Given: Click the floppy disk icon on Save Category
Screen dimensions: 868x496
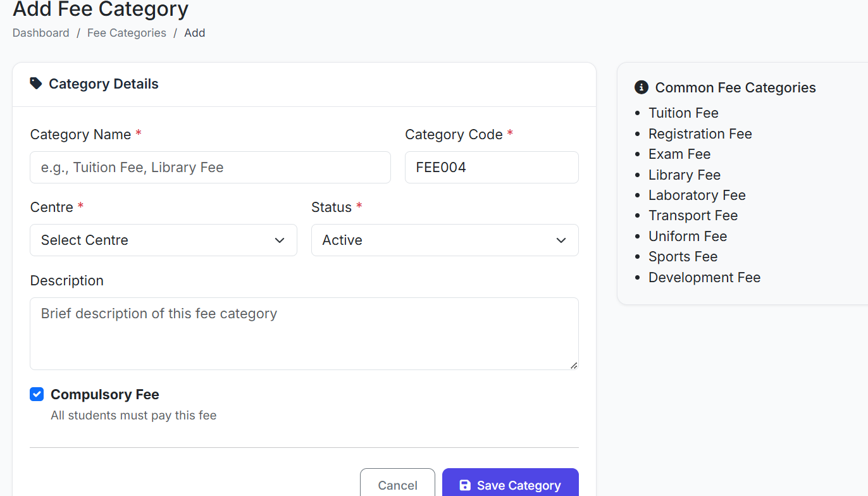Looking at the screenshot, I should click(465, 485).
